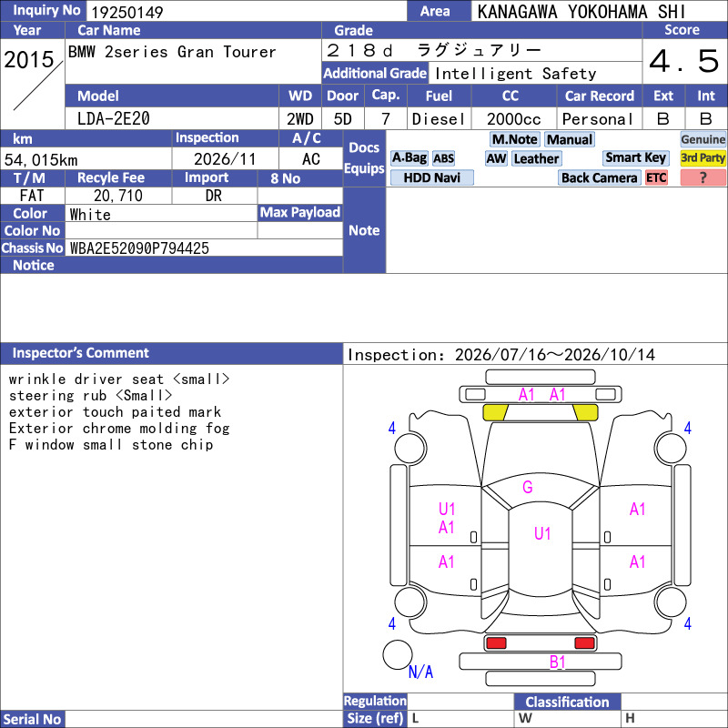Click the B grade under Ext
728x728 pixels.
point(663,119)
